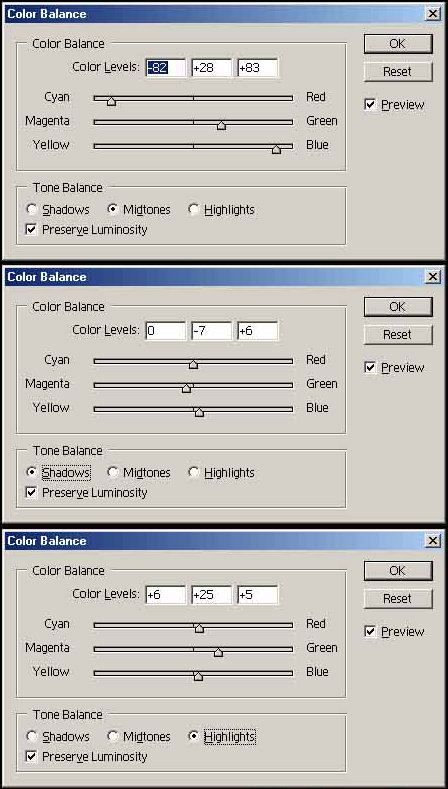Click the Magenta-Green slider handle at +25

[218, 652]
